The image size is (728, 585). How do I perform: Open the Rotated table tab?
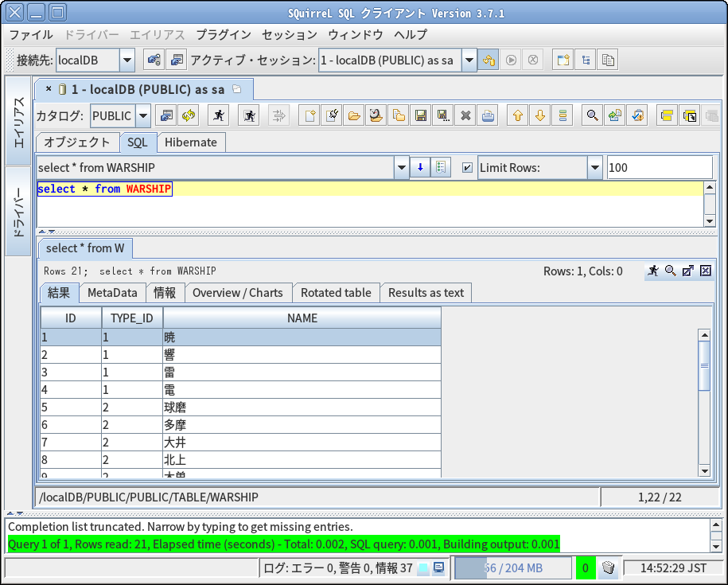[336, 293]
